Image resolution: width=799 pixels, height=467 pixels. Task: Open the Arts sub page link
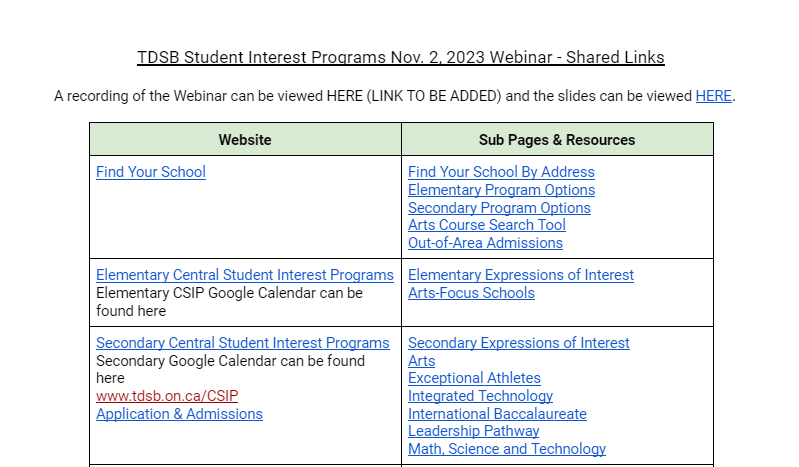(x=421, y=361)
